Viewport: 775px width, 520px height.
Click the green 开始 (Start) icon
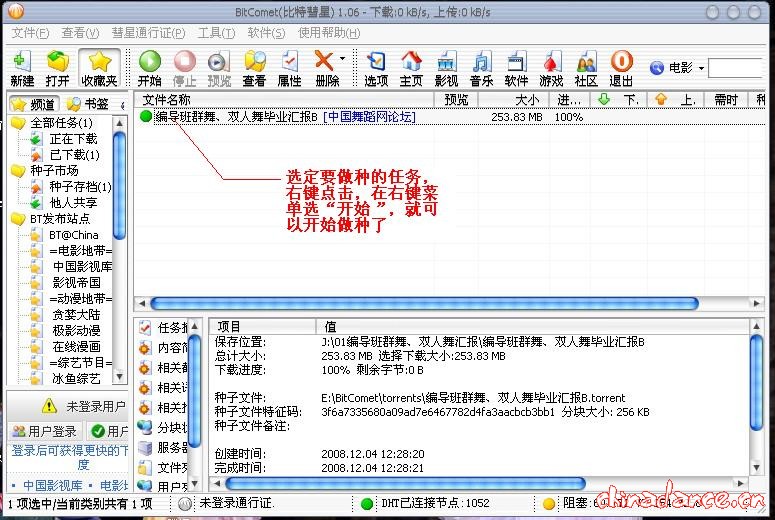point(149,68)
